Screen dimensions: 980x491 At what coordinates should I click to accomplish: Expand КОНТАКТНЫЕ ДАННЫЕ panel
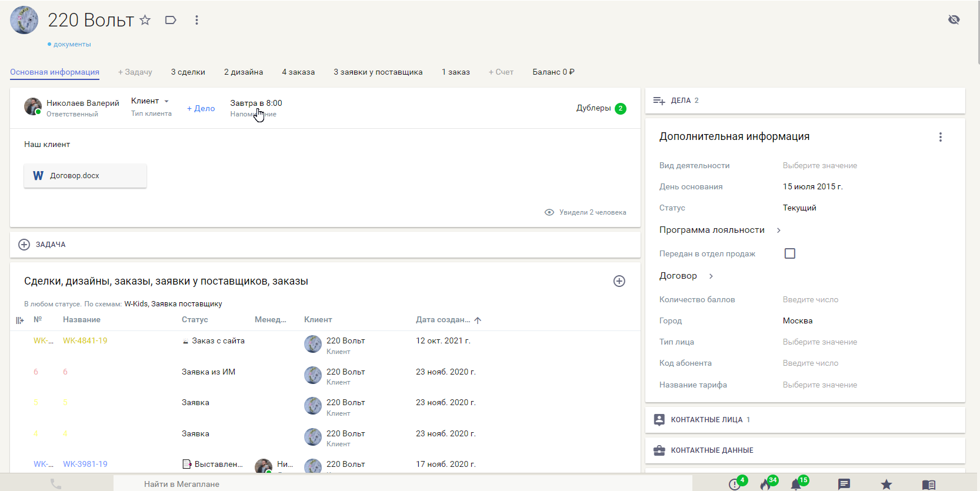[805, 450]
